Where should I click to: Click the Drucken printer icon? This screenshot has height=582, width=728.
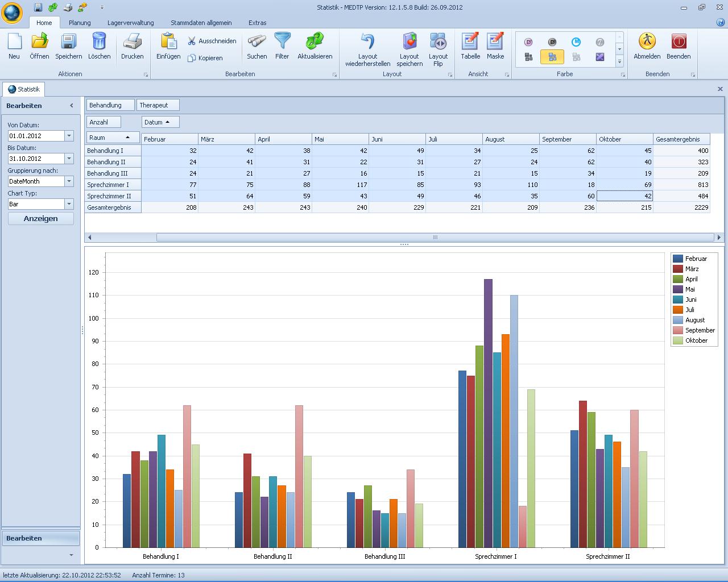pyautogui.click(x=132, y=42)
